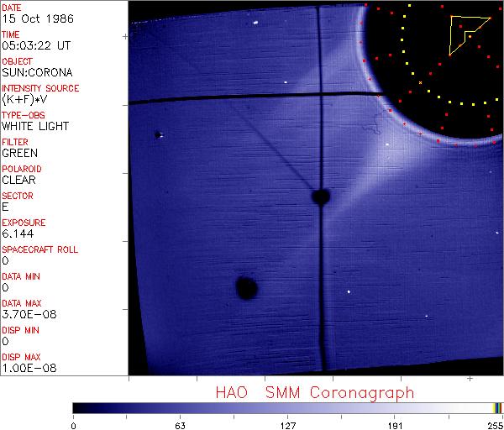Select the exposure value 6.144

(x=18, y=233)
